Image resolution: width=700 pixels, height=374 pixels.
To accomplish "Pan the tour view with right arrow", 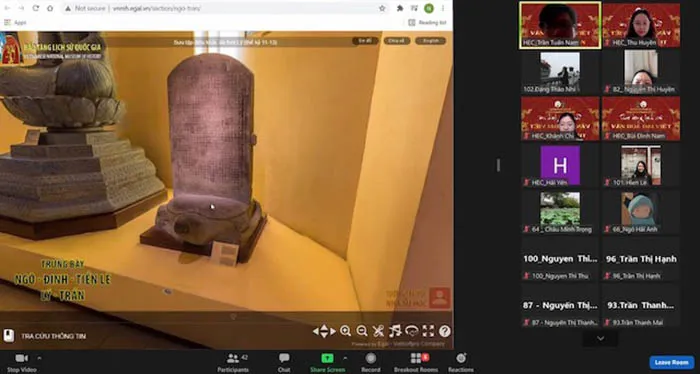I will 333,331.
